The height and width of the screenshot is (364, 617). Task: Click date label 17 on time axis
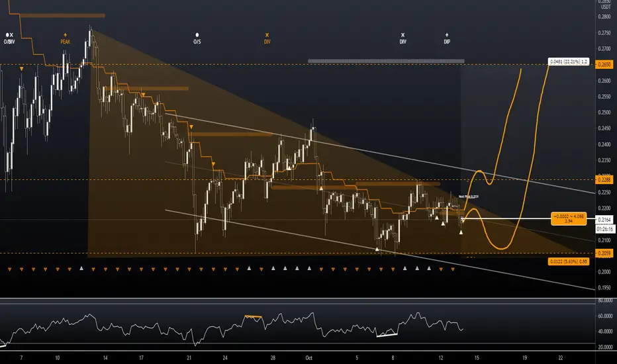pyautogui.click(x=141, y=357)
